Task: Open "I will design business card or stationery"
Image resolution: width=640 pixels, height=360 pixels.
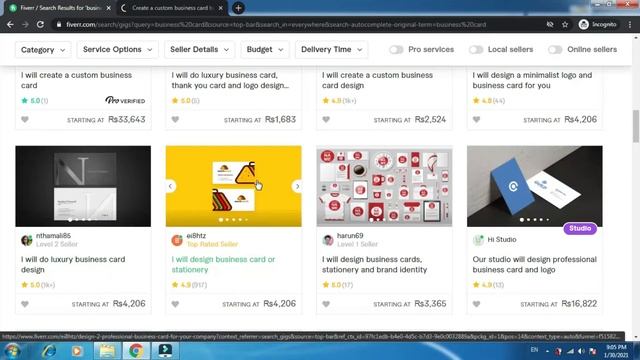Action: pyautogui.click(x=223, y=264)
